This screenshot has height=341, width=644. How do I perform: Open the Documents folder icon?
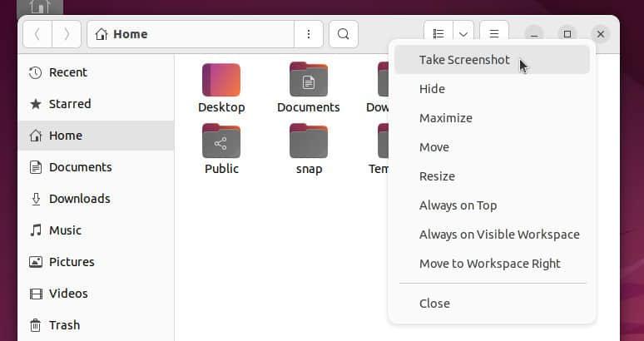(x=308, y=81)
